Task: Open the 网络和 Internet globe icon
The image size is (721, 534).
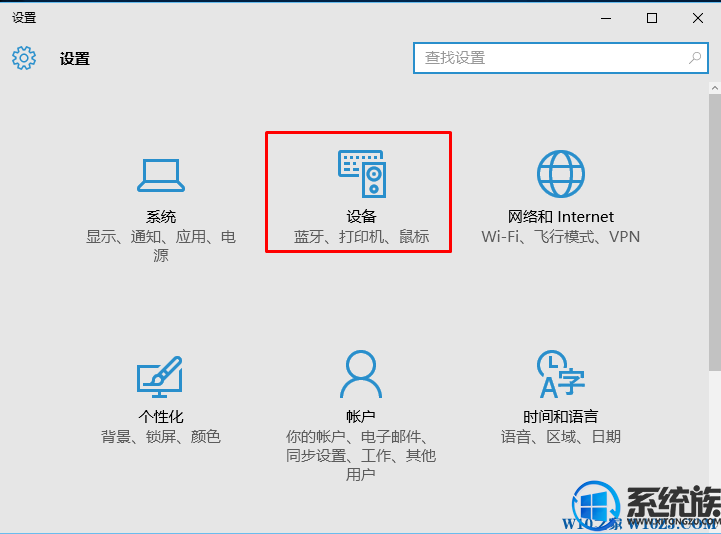Action: coord(561,173)
